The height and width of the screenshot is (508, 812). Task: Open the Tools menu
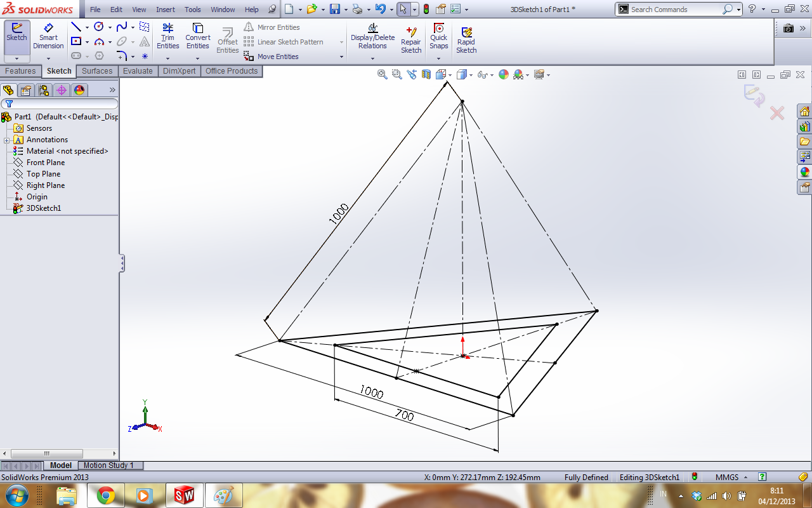(x=193, y=10)
